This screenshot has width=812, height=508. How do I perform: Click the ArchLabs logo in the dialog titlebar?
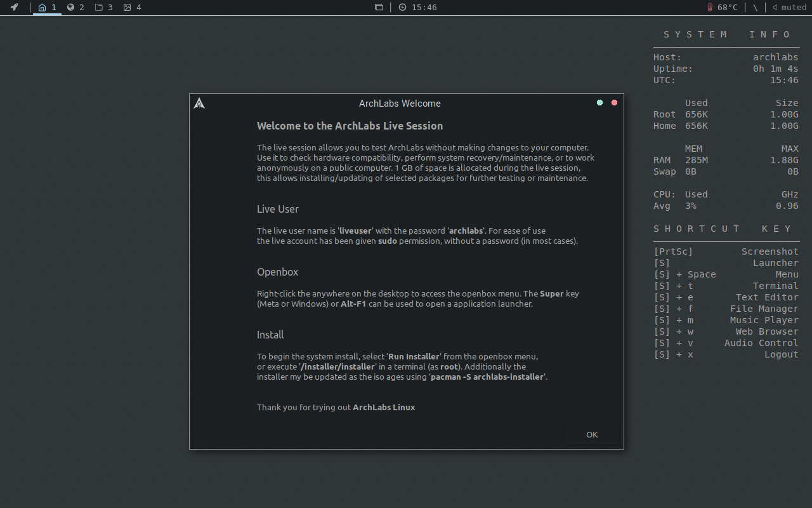(x=199, y=103)
